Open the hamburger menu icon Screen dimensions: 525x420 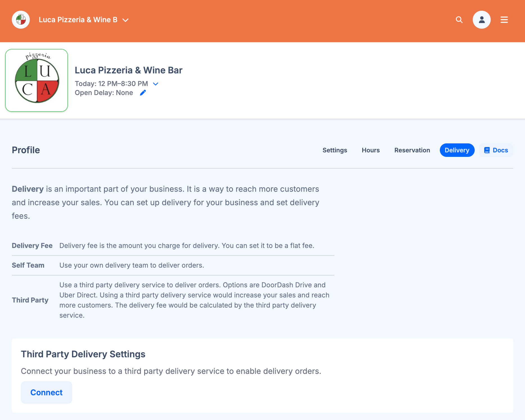504,20
